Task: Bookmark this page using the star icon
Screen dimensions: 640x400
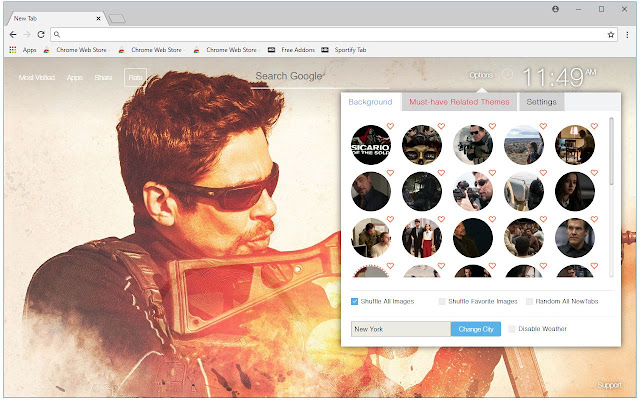Action: point(611,35)
